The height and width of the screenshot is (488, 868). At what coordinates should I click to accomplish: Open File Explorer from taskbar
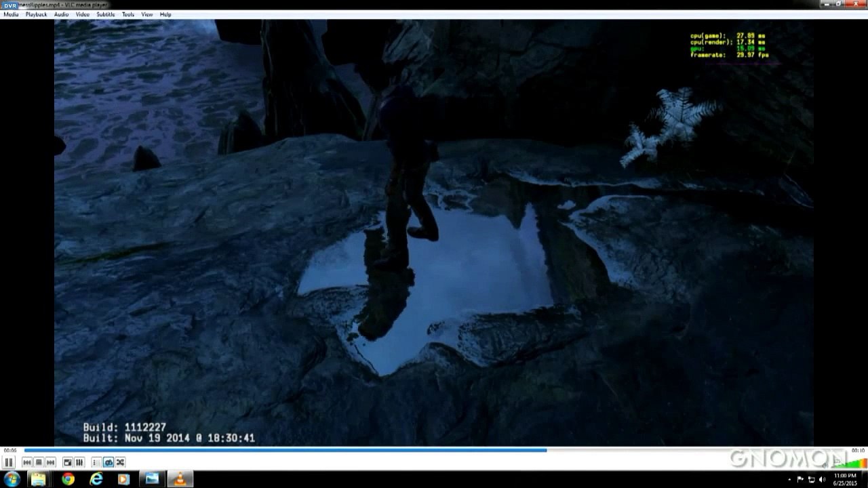(x=39, y=479)
